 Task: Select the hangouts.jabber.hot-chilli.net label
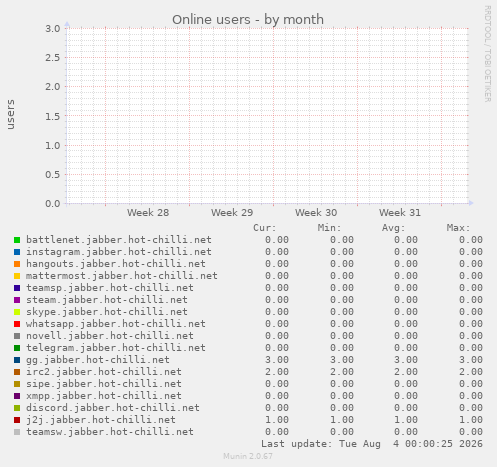tap(116, 264)
